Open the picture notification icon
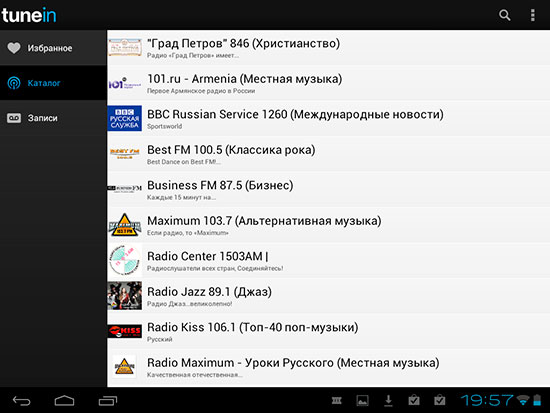This screenshot has width=550, height=413. 362,400
